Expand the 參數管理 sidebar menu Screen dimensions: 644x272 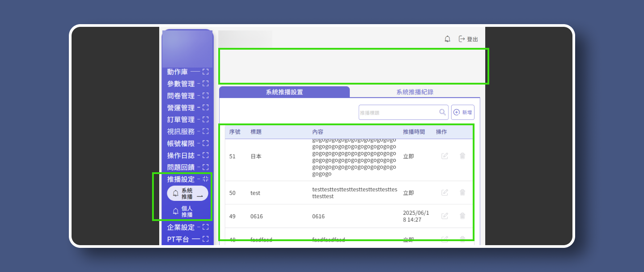click(205, 84)
